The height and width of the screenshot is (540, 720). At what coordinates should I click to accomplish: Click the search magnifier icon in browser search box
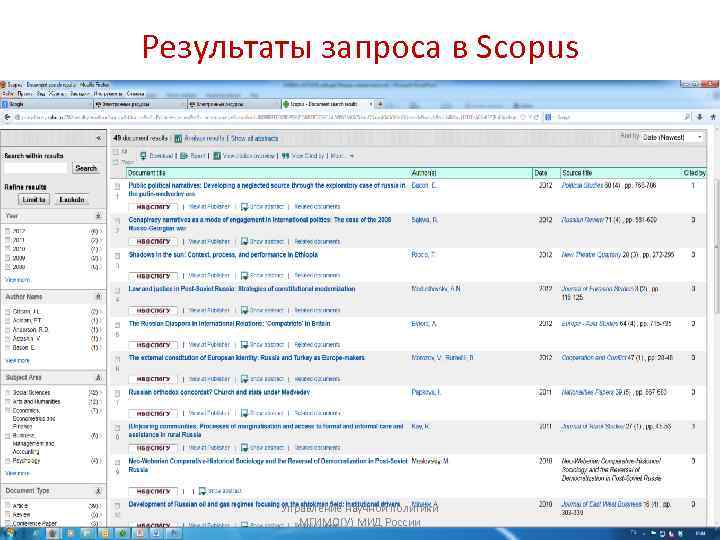pyautogui.click(x=687, y=117)
